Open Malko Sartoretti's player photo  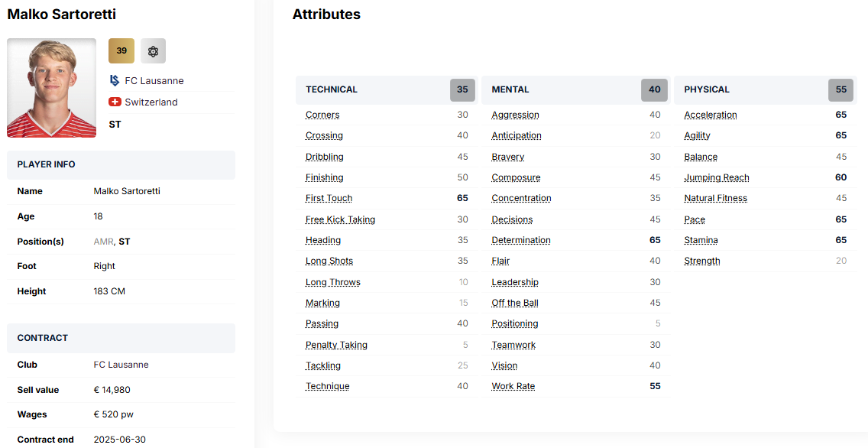[x=51, y=88]
